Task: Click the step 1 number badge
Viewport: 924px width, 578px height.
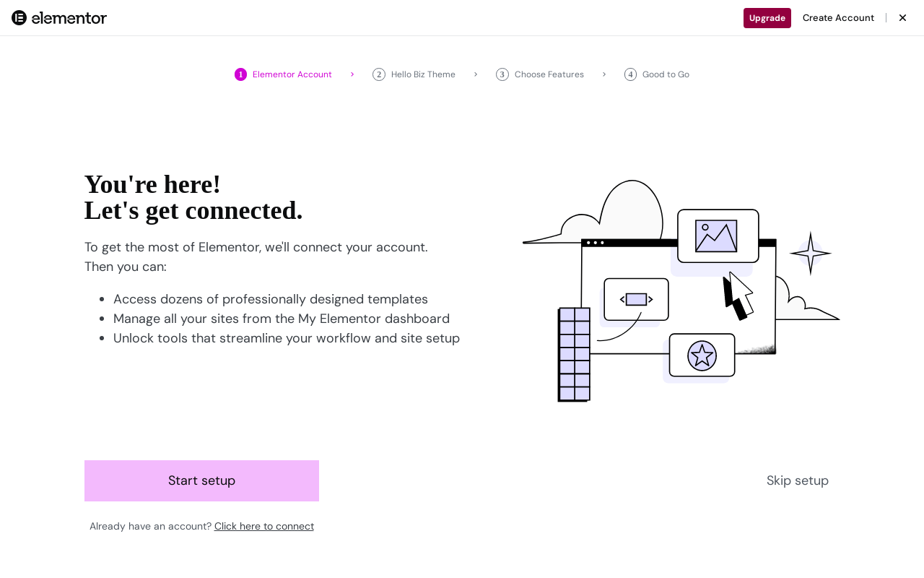Action: (240, 74)
